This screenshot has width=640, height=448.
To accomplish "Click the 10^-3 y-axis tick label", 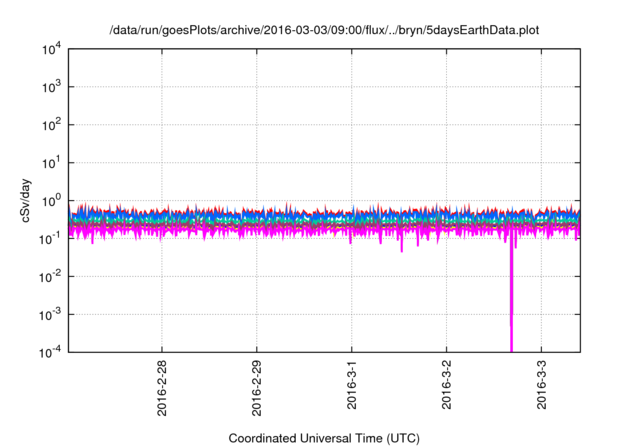I will (50, 315).
